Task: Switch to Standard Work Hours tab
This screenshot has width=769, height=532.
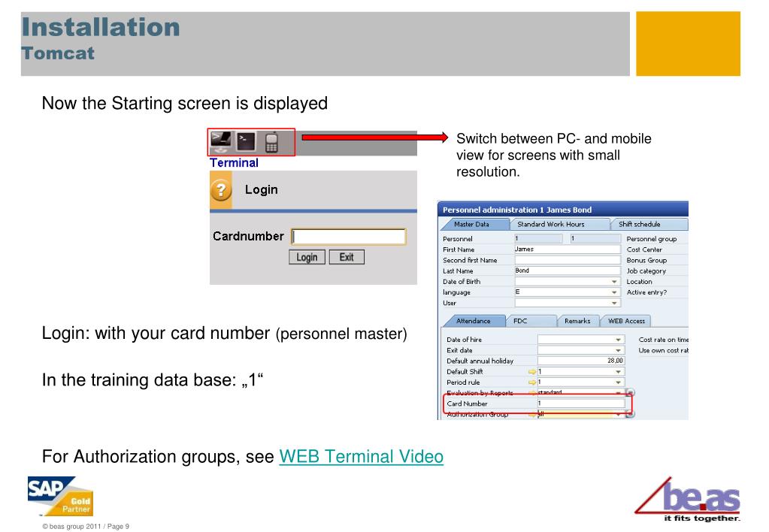Action: 551,224
